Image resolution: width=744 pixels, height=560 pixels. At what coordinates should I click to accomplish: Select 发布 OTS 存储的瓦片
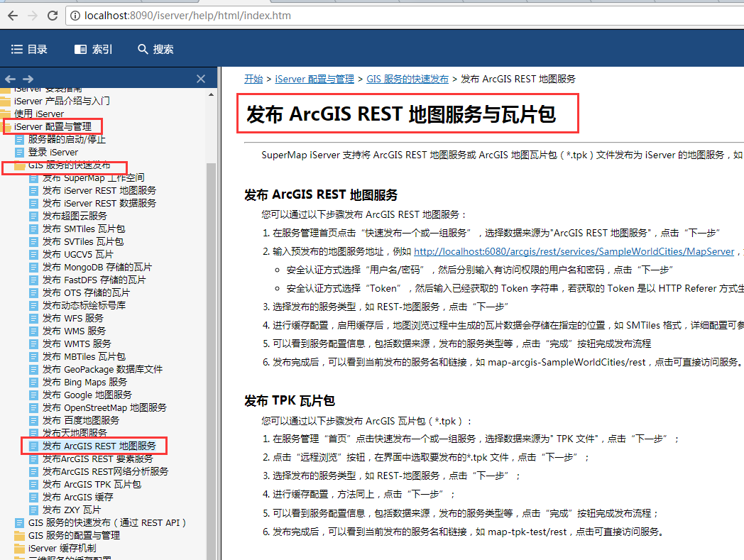click(86, 293)
